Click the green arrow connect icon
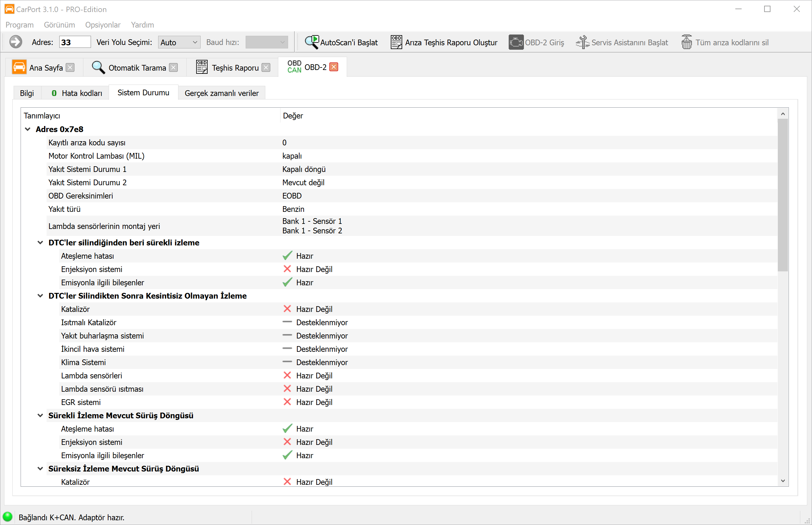This screenshot has height=525, width=812. coord(15,42)
